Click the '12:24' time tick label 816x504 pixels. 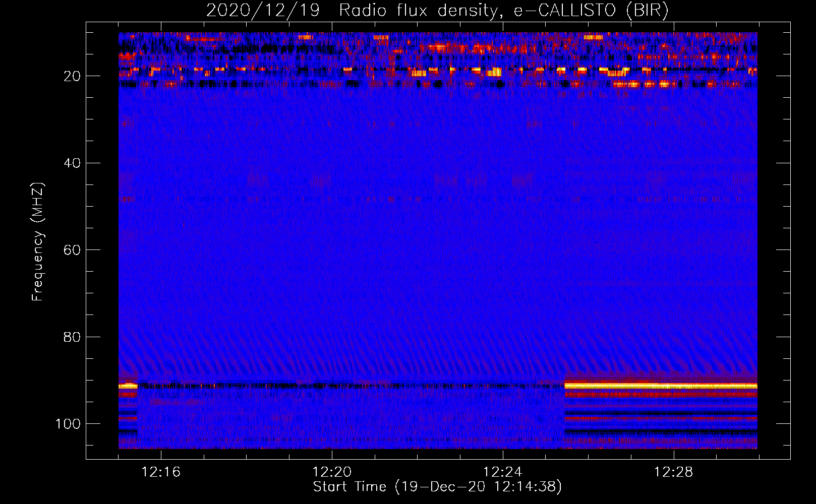click(503, 472)
